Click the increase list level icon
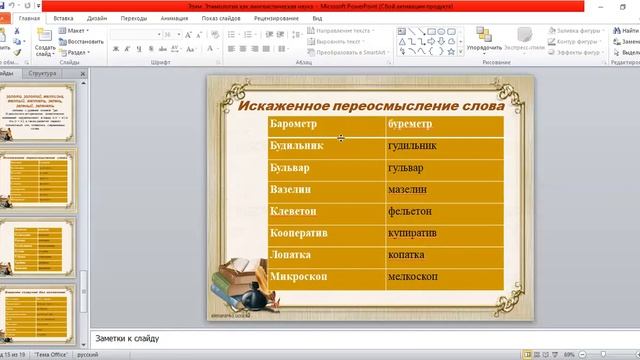640x360 pixels. tap(280, 35)
